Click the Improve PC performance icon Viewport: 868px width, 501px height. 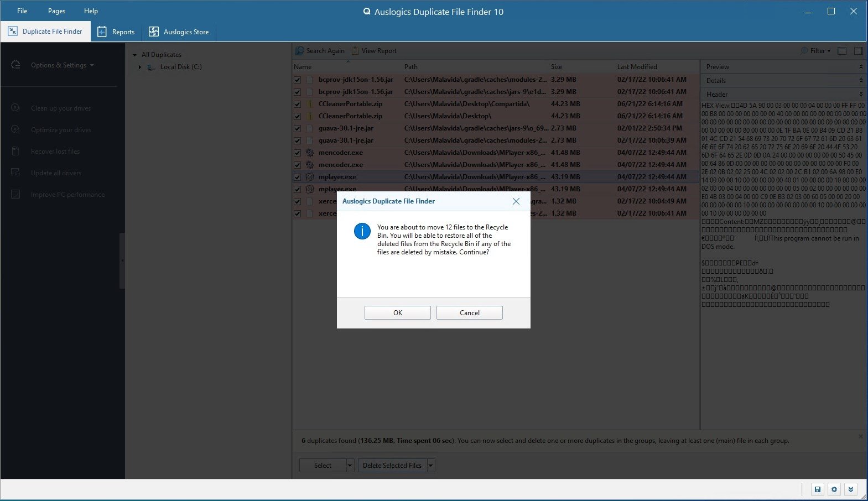pyautogui.click(x=15, y=194)
